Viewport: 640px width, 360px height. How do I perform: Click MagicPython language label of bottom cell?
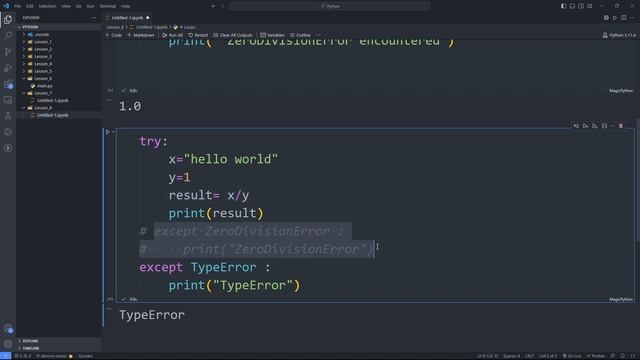coord(621,300)
